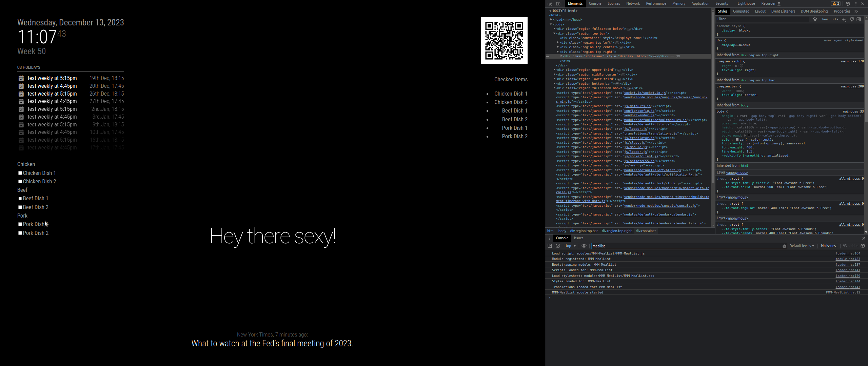868x366 pixels.
Task: Toggle the device toolbar icon
Action: click(x=558, y=4)
